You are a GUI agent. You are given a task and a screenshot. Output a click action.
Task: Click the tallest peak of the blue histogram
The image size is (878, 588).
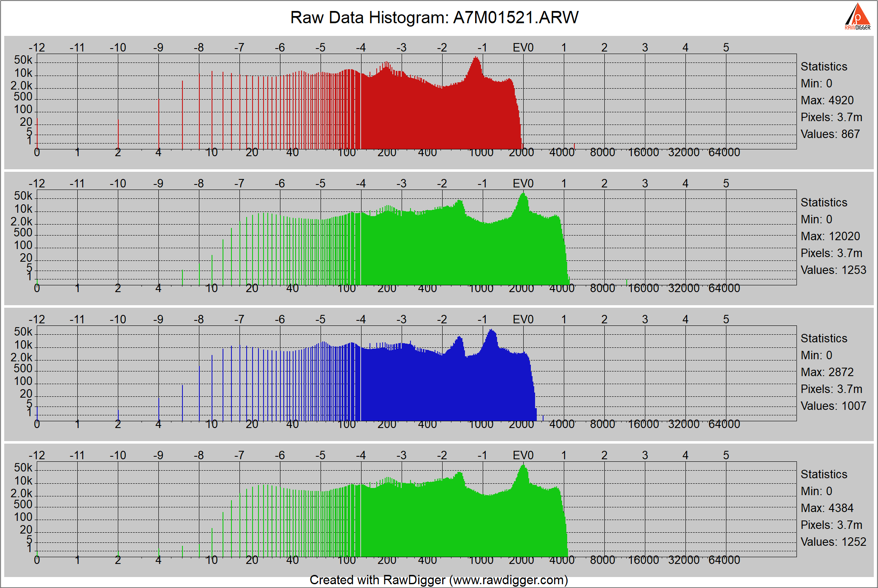click(x=491, y=331)
